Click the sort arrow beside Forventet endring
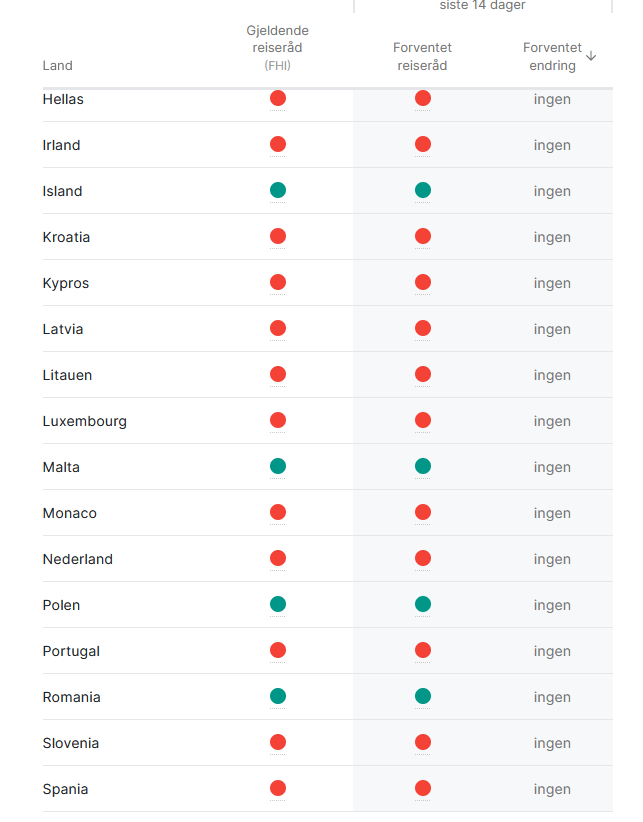Viewport: 643px width, 822px height. coord(591,56)
